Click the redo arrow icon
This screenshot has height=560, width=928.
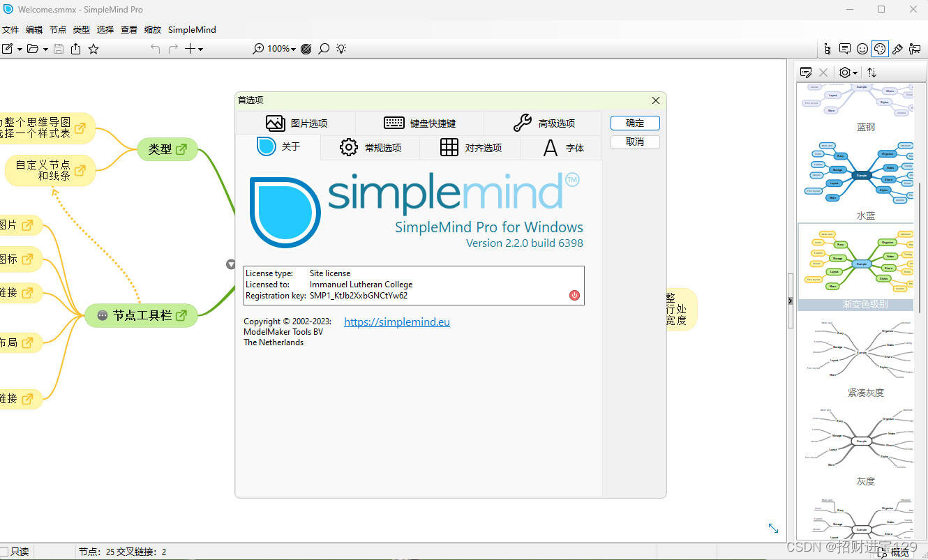tap(173, 49)
